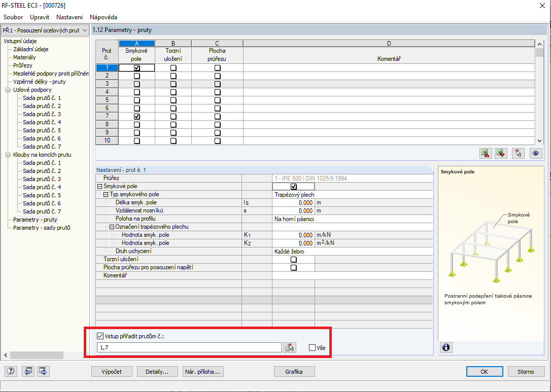Go to the next table with right arrow icon
Viewport: 551px width, 392px height.
(43, 371)
